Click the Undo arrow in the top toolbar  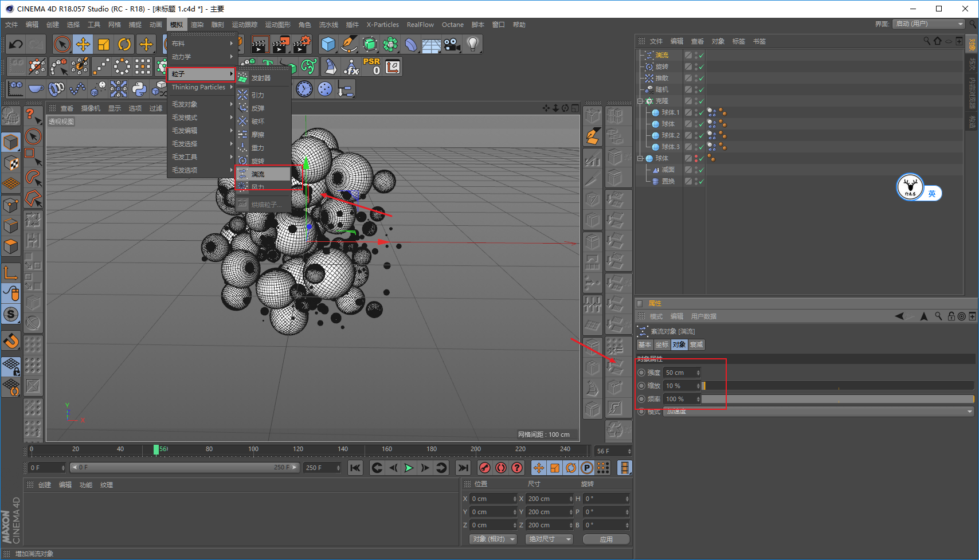coord(16,44)
